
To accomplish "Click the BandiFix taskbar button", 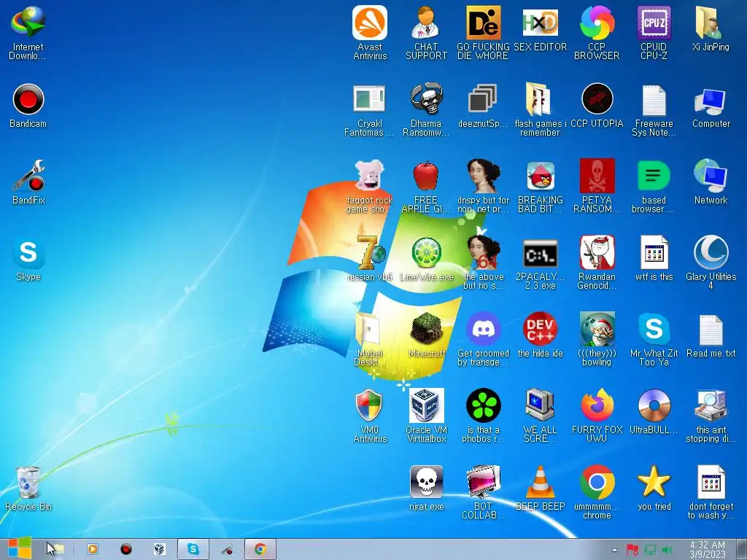I will pos(227,549).
